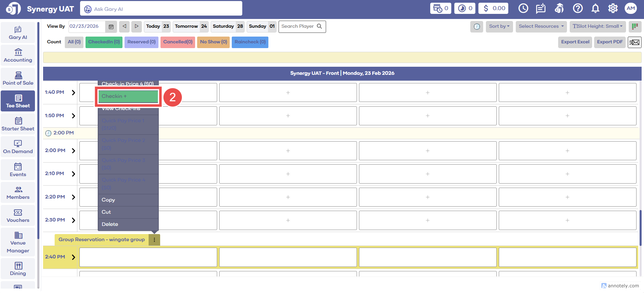The image size is (644, 293).
Task: Click the grid view icon in toolbar
Action: pyautogui.click(x=634, y=26)
